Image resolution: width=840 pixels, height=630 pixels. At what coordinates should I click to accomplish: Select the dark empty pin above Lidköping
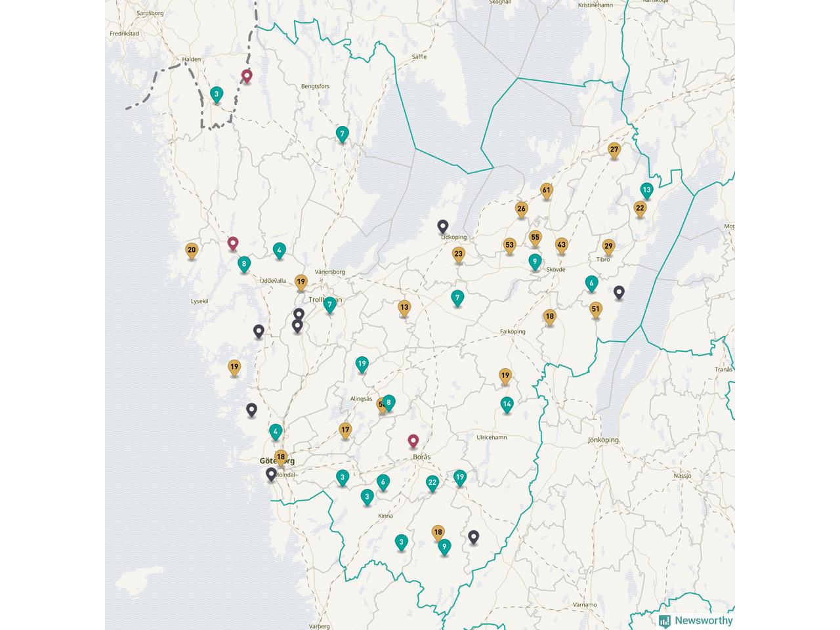(443, 226)
